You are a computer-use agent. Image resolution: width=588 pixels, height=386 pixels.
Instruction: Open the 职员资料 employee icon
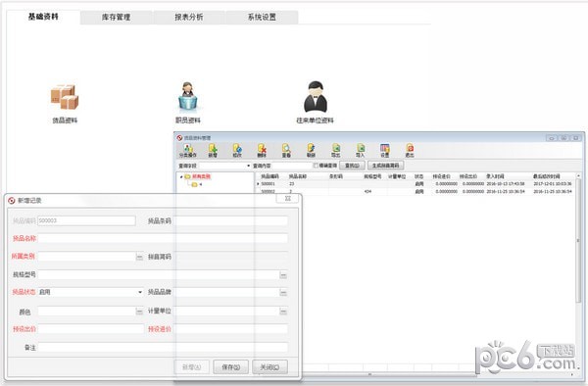point(187,96)
